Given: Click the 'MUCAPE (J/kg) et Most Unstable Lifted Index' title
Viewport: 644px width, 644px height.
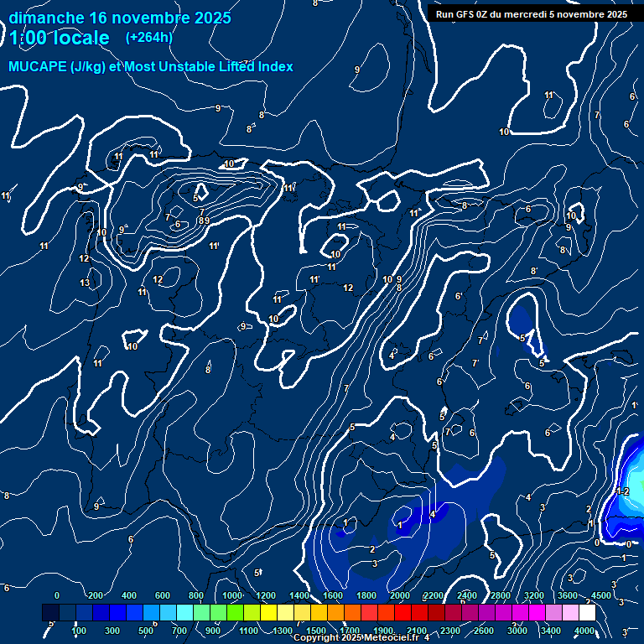Looking at the screenshot, I should coord(151,67).
